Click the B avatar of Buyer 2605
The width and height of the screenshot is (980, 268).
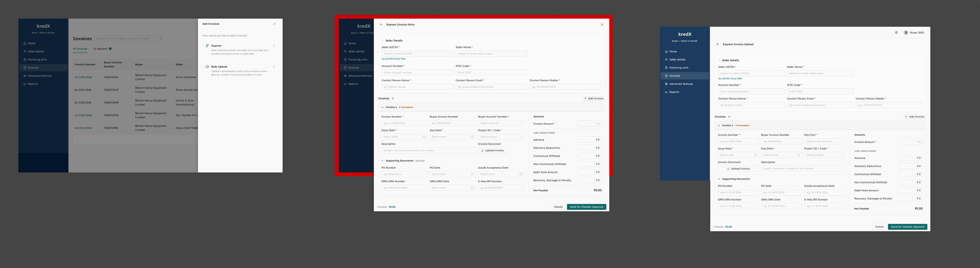point(906,32)
